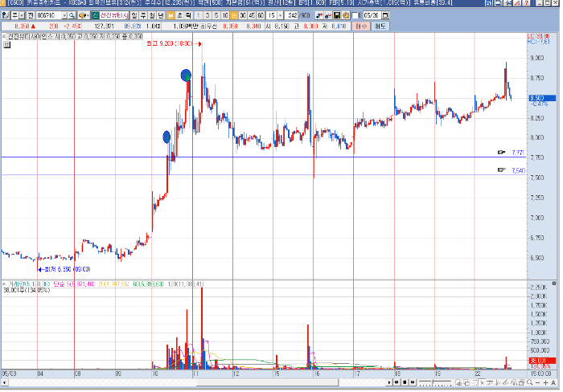Choose the 10 minute interval button
Image resolution: width=563 pixels, height=392 pixels.
pos(225,15)
